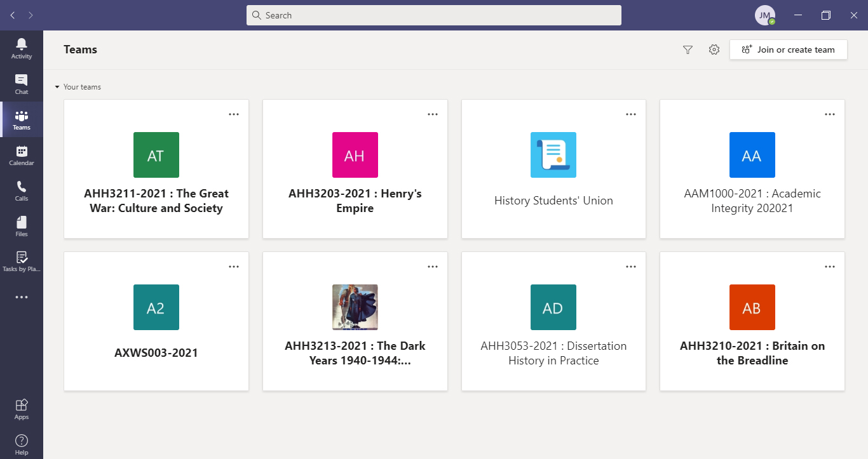Click the blue AA team avatar

click(752, 155)
